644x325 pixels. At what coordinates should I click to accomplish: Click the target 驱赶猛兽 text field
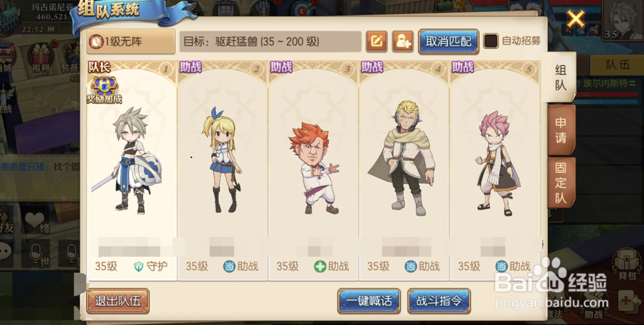270,41
